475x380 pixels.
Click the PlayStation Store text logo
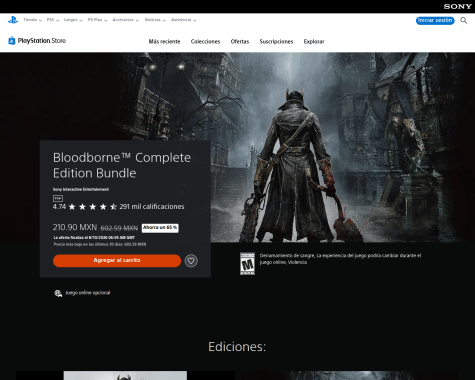[x=42, y=41]
